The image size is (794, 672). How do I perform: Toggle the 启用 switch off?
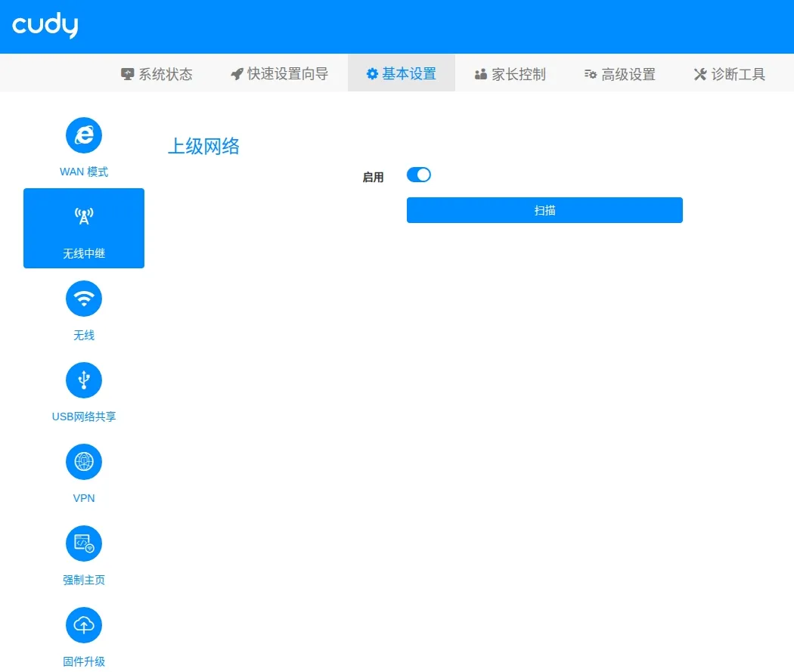click(419, 175)
